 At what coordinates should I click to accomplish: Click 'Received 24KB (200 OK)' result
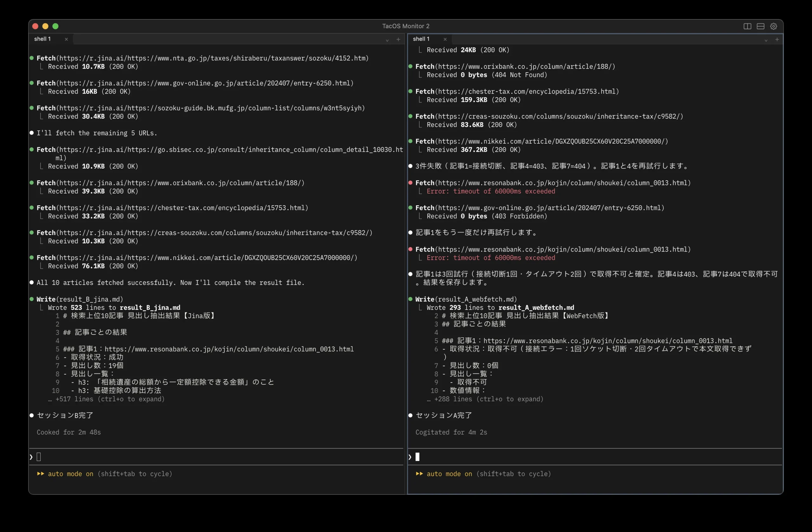pyautogui.click(x=468, y=50)
